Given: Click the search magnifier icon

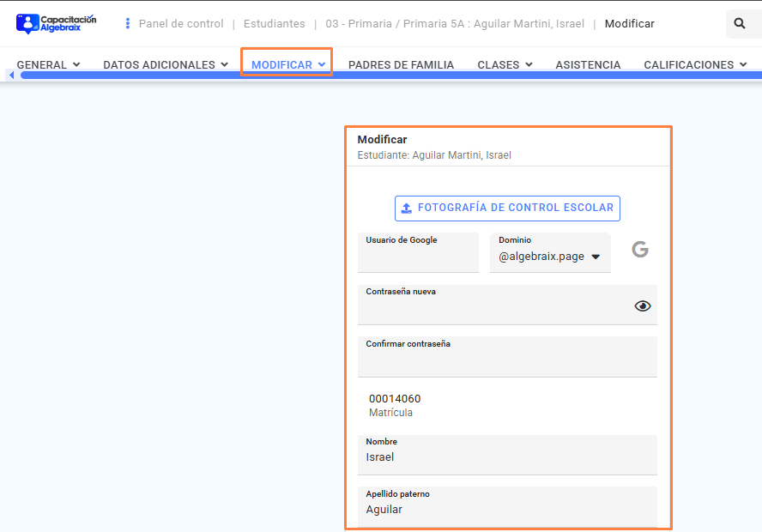Looking at the screenshot, I should pos(740,23).
